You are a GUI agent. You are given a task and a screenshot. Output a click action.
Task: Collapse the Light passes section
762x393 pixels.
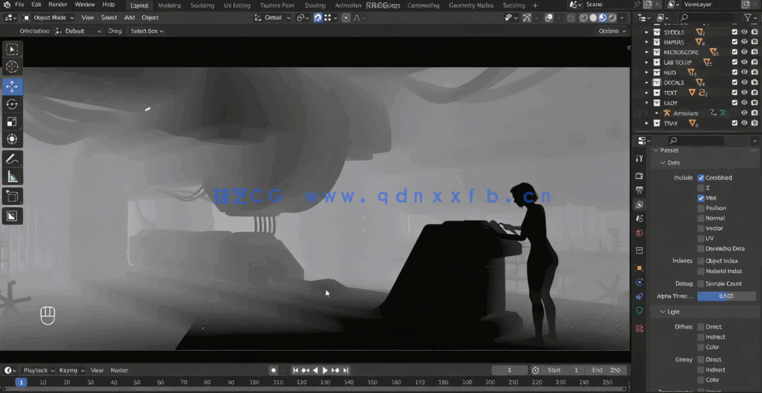click(x=662, y=312)
